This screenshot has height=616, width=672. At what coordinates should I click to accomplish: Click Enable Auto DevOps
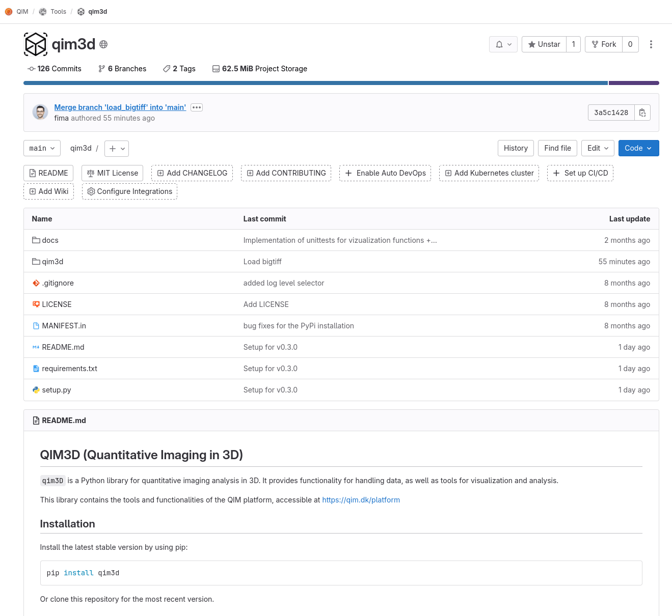click(x=385, y=173)
